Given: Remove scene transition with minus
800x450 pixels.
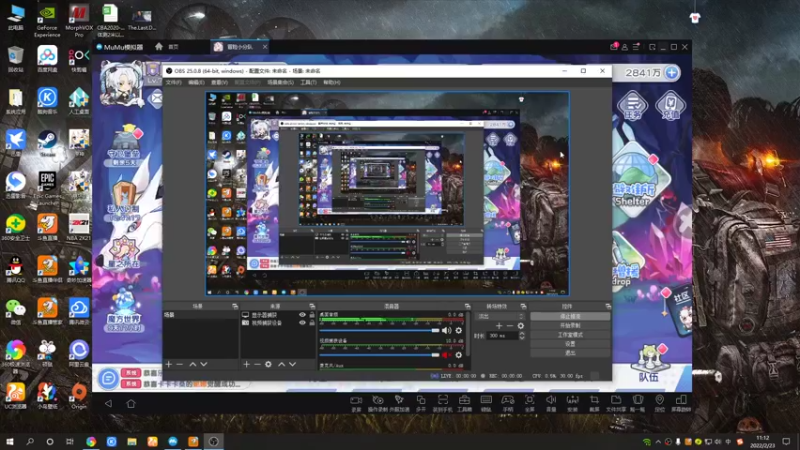Looking at the screenshot, I should pyautogui.click(x=510, y=326).
